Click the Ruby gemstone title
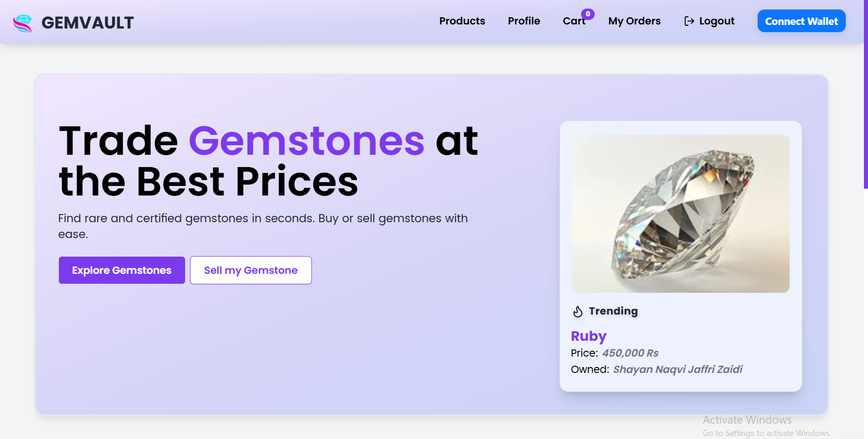 588,336
